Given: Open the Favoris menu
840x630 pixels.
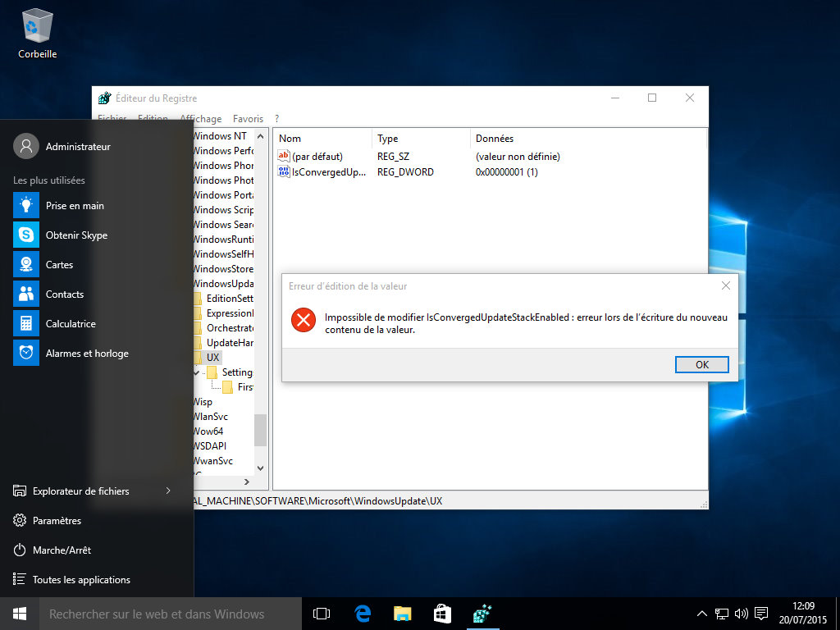Looking at the screenshot, I should (248, 119).
